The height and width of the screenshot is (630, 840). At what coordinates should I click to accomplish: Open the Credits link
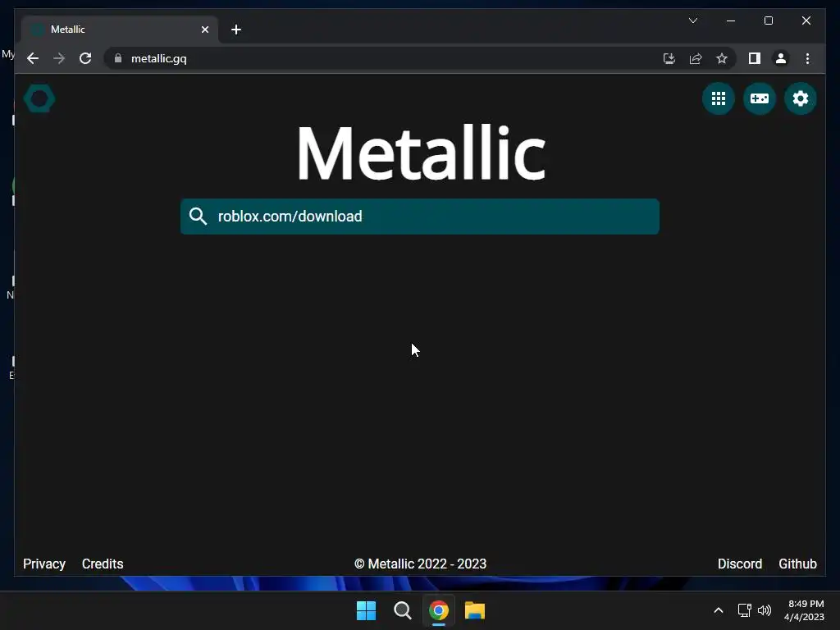coord(103,564)
